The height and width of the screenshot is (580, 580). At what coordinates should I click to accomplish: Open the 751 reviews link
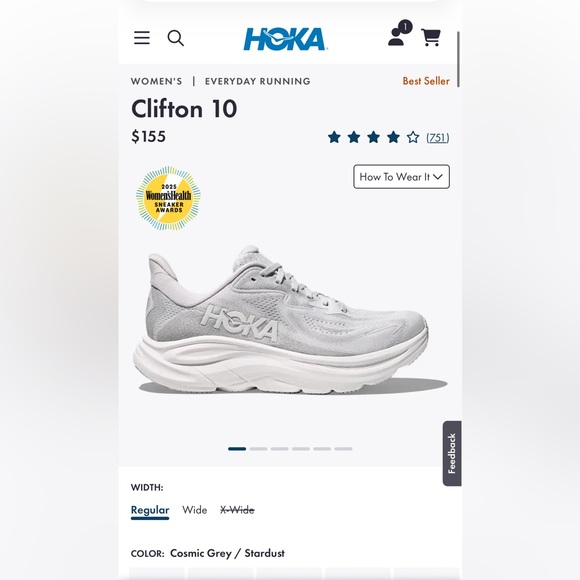pyautogui.click(x=438, y=138)
